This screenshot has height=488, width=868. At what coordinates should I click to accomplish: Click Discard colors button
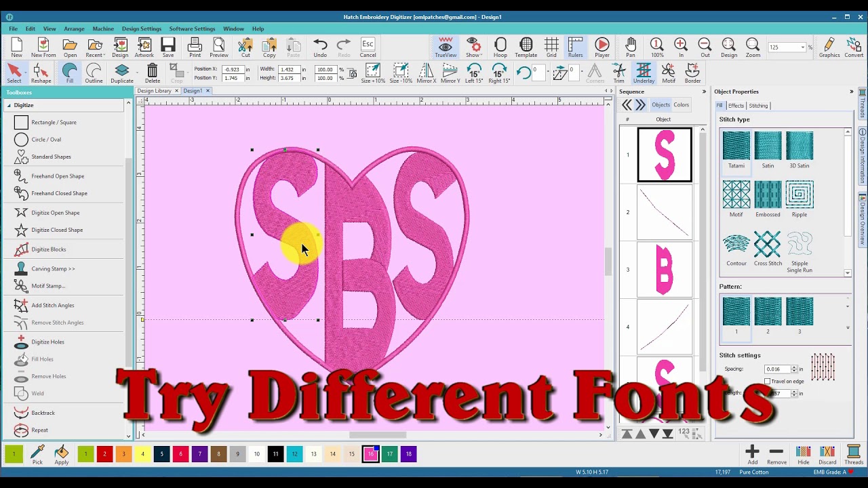click(x=827, y=455)
